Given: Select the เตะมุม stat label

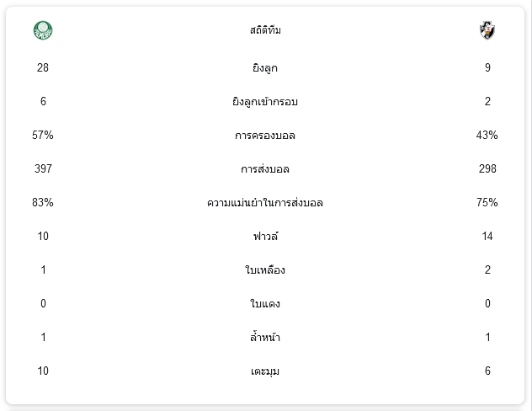Looking at the screenshot, I should tap(265, 371).
